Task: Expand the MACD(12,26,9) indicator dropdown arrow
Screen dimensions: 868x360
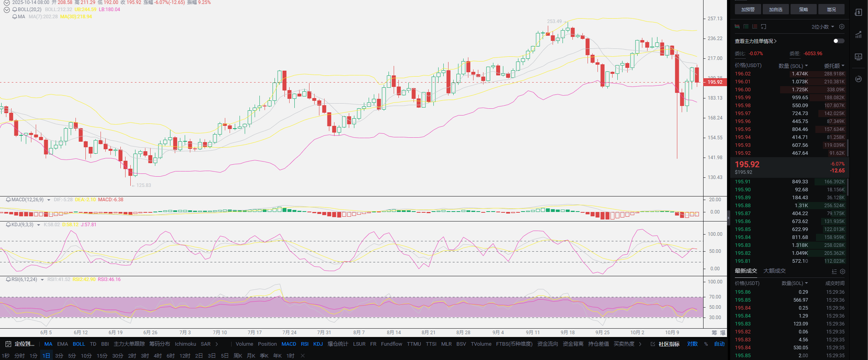Action: coord(49,200)
